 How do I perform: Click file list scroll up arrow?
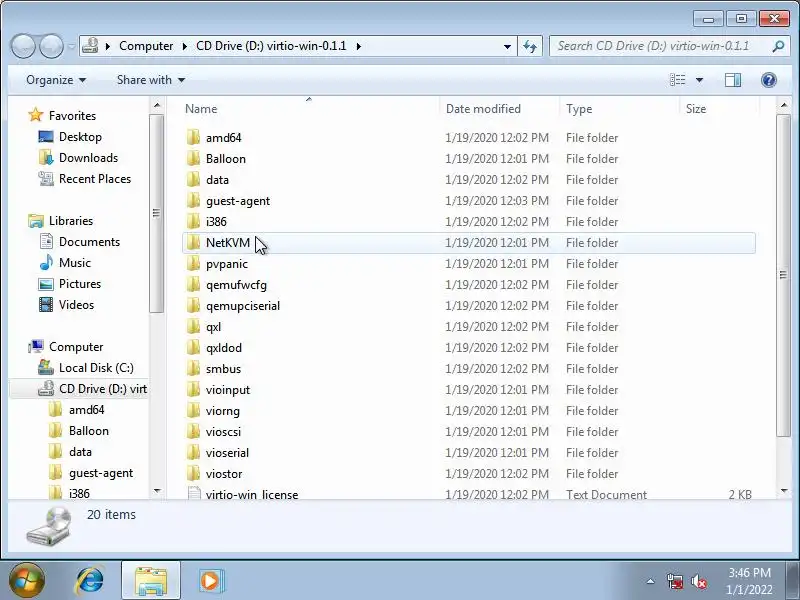coord(784,106)
